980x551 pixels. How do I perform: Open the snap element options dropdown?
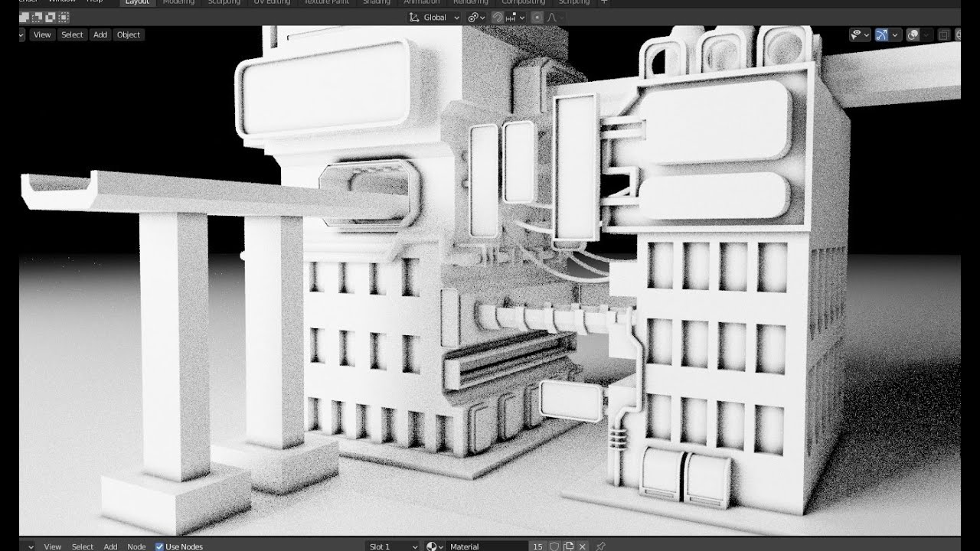(x=514, y=18)
